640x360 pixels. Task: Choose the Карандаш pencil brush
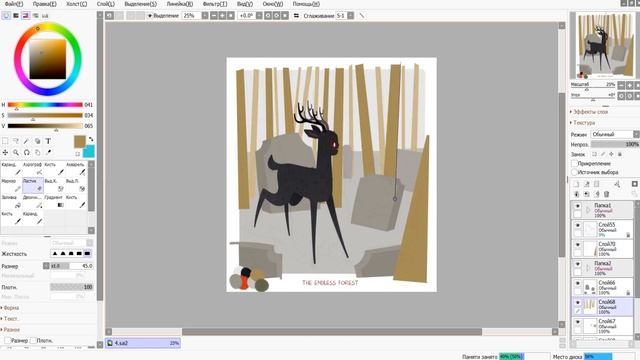coord(11,169)
